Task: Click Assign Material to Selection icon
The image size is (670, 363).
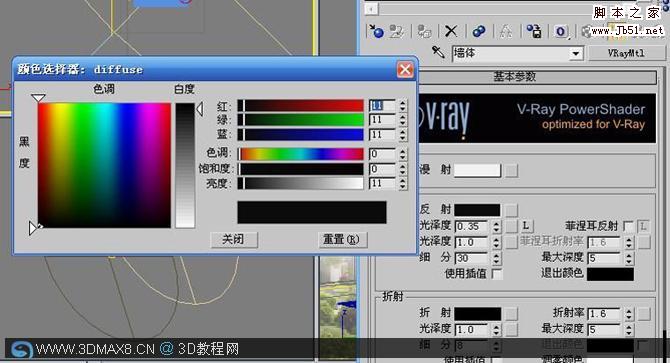Action: (x=424, y=31)
